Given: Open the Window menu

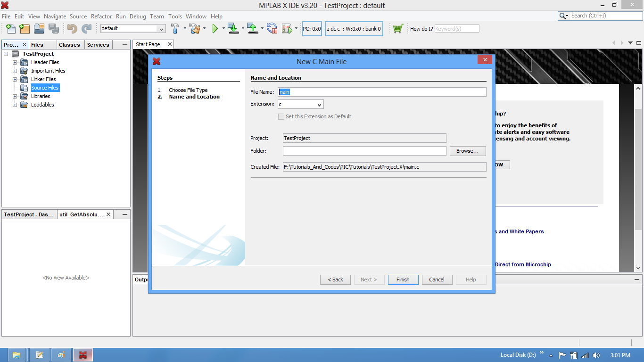Looking at the screenshot, I should (196, 16).
